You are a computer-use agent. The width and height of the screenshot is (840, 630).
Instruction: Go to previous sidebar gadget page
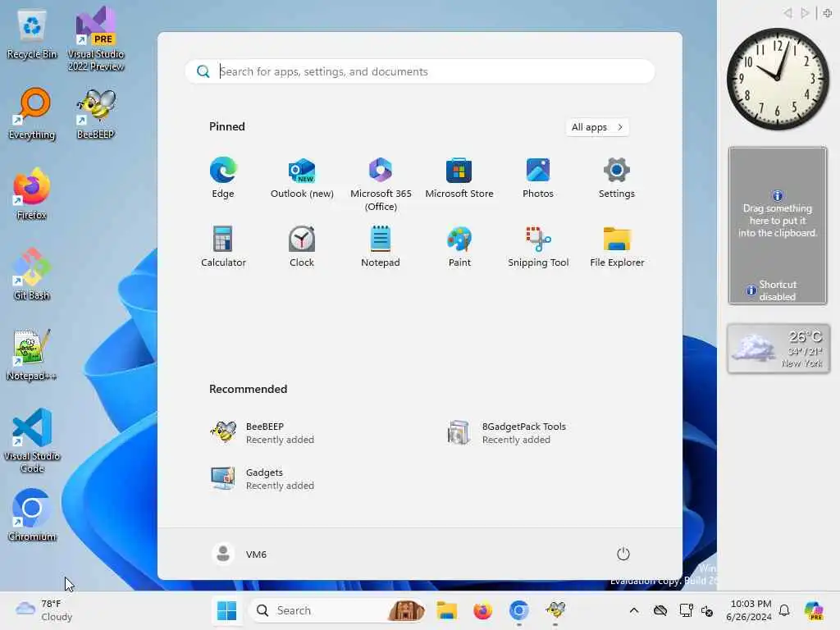point(787,13)
